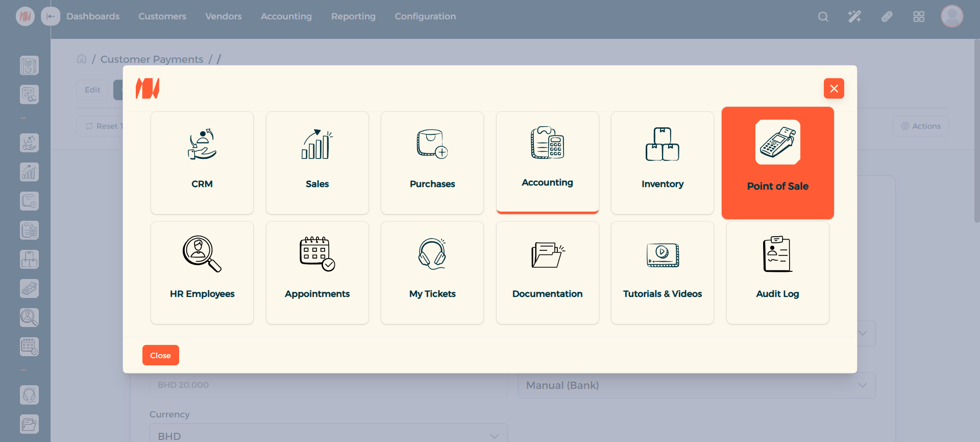Open the Inventory app tile

click(662, 162)
